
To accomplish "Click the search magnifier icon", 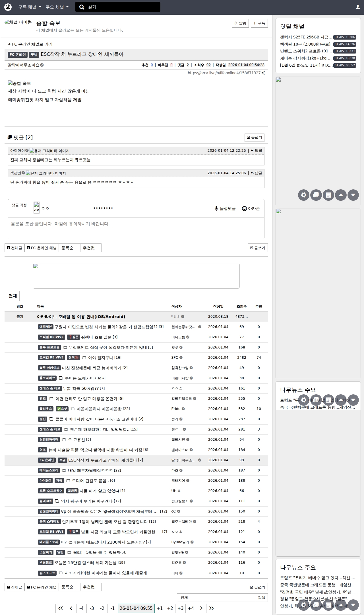I will coord(82,7).
